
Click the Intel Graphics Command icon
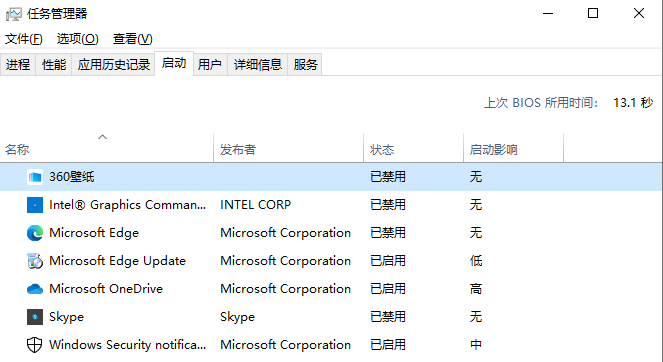[35, 205]
